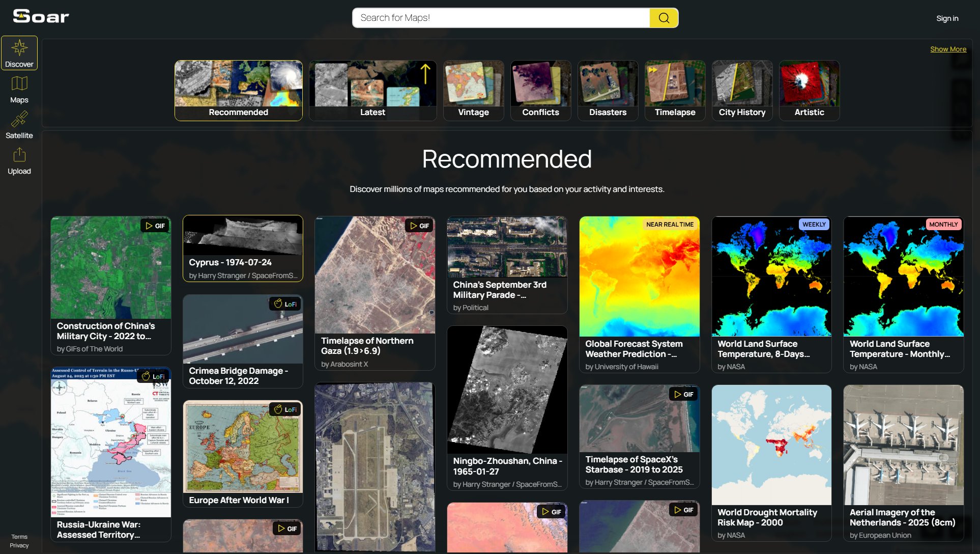Open the Privacy link
The width and height of the screenshot is (980, 554).
[x=19, y=545]
